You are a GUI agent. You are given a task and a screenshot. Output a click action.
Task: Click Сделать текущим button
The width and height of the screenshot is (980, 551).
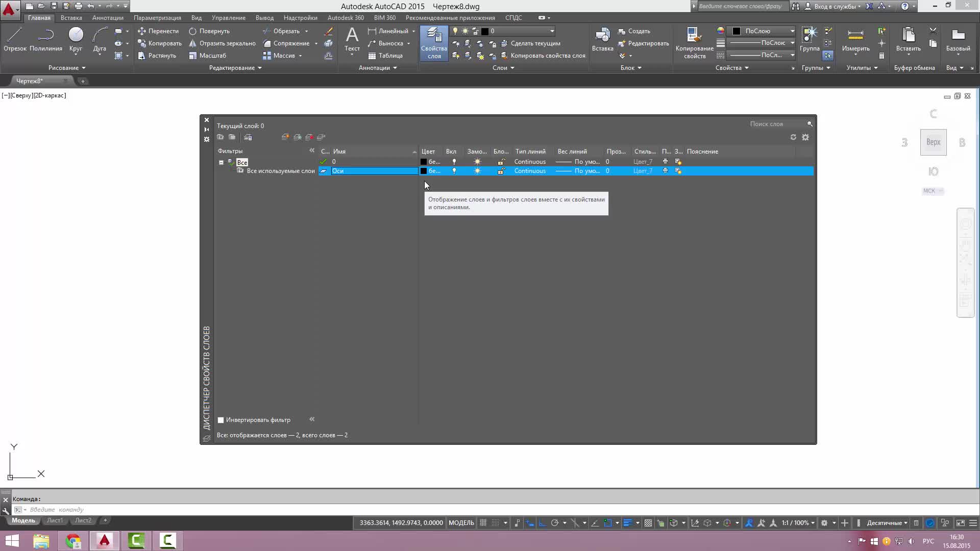tap(530, 43)
